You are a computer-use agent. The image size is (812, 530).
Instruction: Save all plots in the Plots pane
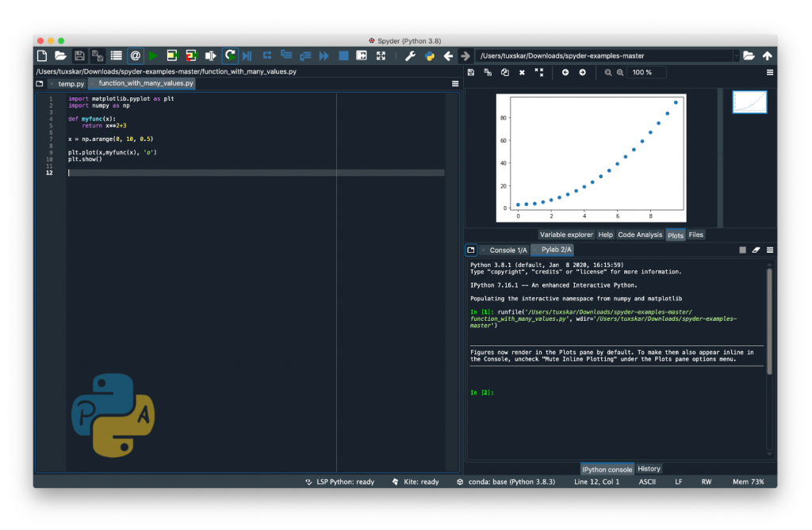[488, 72]
